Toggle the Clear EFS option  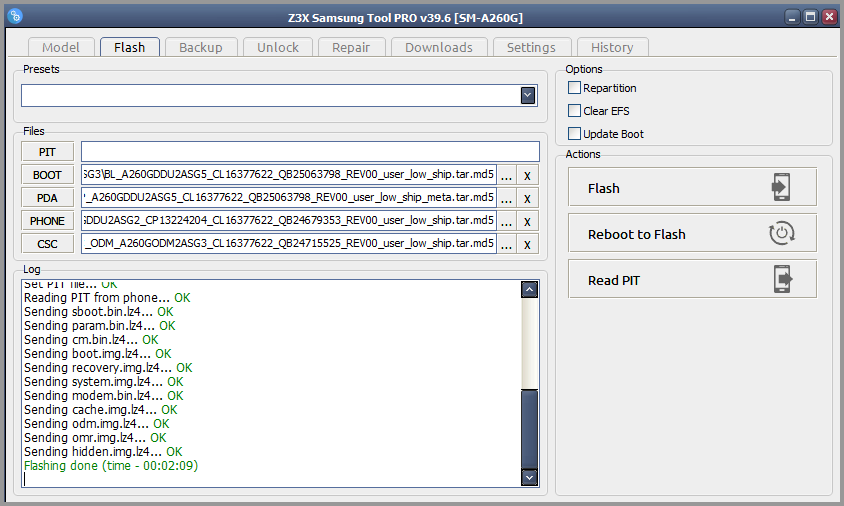coord(574,111)
